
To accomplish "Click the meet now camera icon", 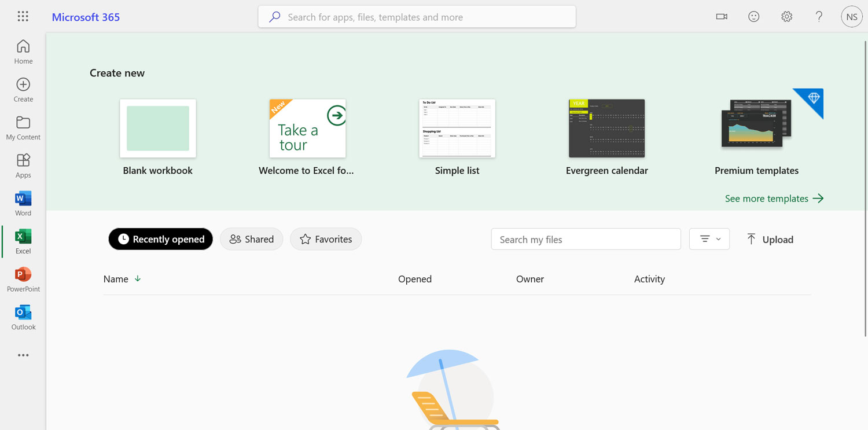I will [x=722, y=17].
